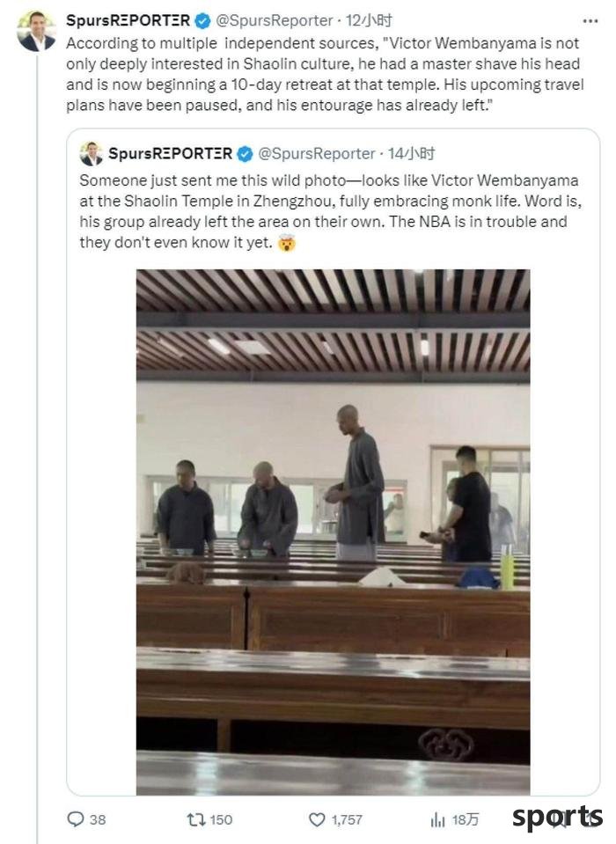Open view analytics bar chart icon
This screenshot has height=844, width=616.
(438, 819)
